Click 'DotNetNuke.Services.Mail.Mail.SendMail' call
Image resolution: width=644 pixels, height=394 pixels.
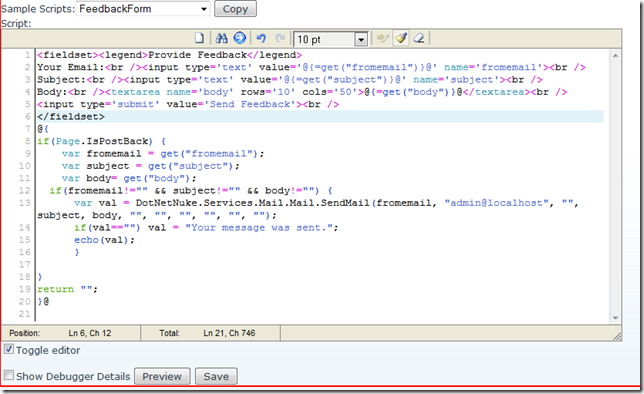[253, 203]
